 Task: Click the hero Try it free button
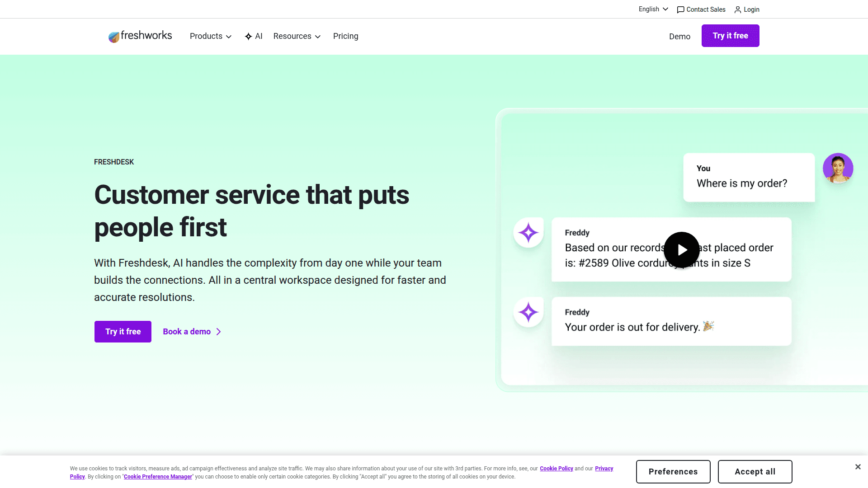(x=123, y=332)
